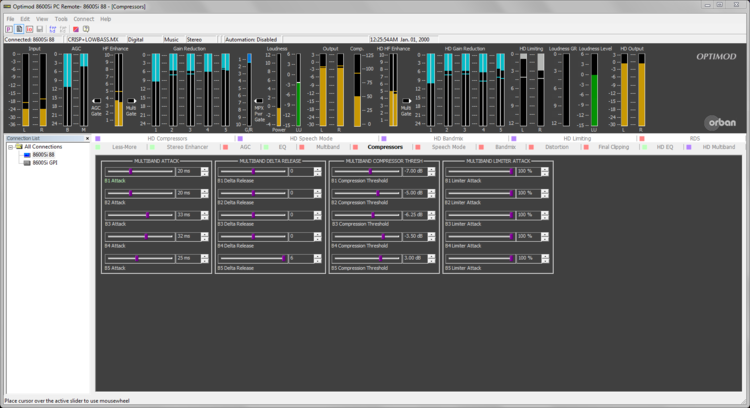Open the Tools menu
This screenshot has height=408, width=750.
[x=61, y=19]
